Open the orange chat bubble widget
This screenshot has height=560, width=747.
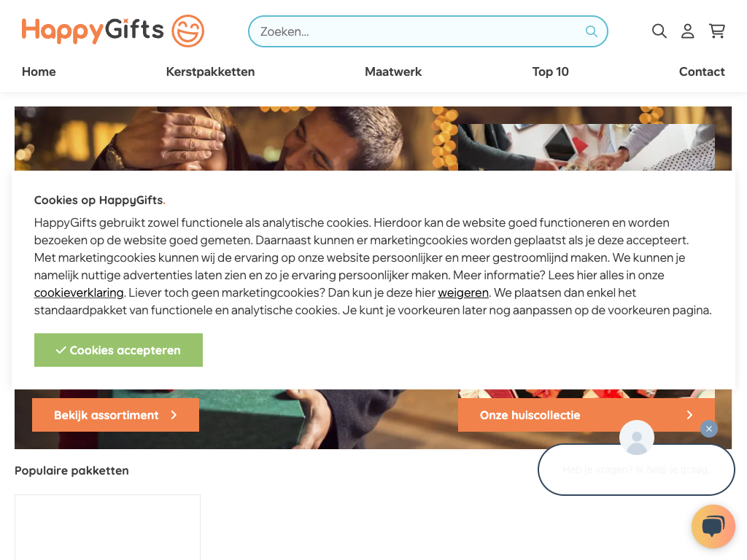pos(713,526)
